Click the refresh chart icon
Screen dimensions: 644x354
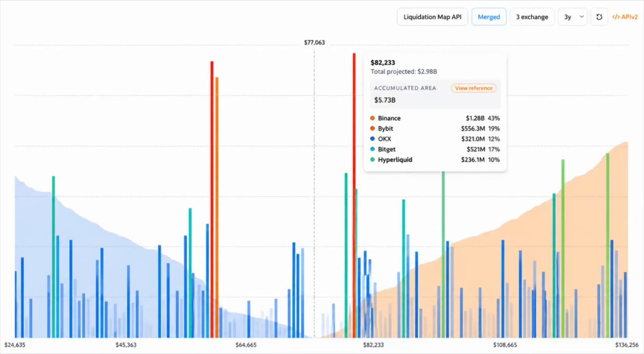click(599, 17)
